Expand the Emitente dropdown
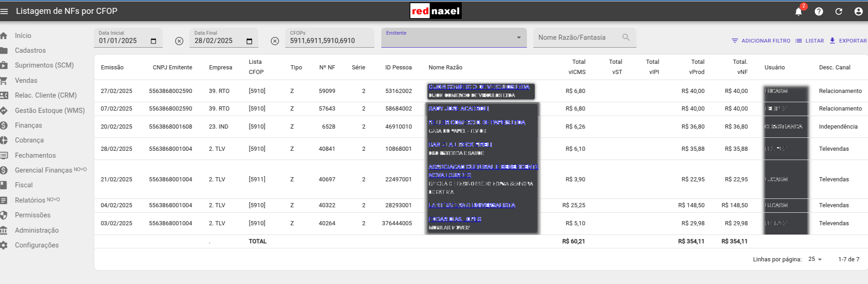This screenshot has width=868, height=284. 519,37
